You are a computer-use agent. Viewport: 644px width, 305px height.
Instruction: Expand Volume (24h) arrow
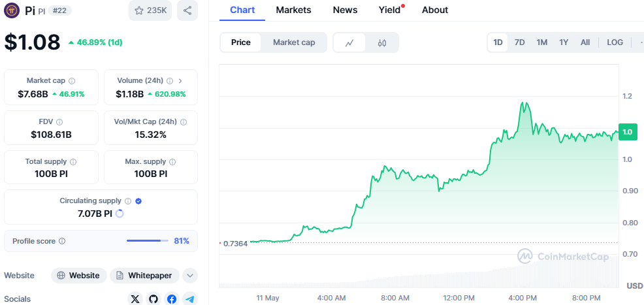(x=180, y=81)
